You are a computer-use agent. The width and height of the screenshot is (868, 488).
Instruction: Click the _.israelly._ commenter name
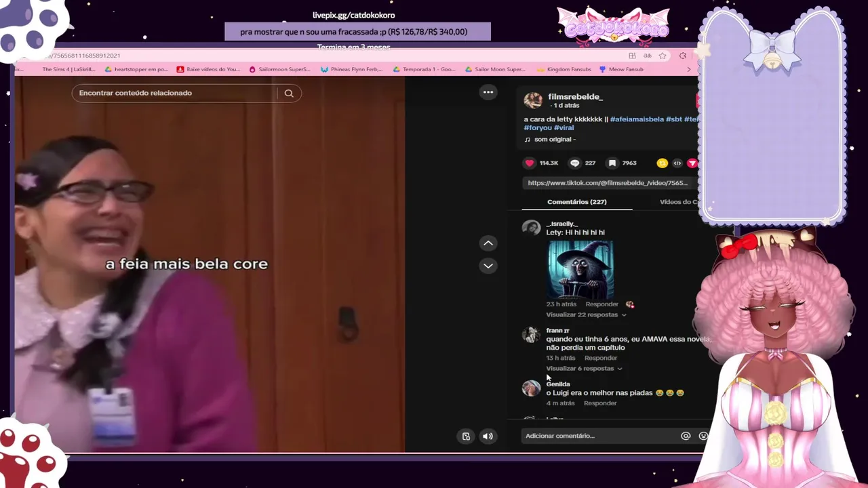[561, 224]
